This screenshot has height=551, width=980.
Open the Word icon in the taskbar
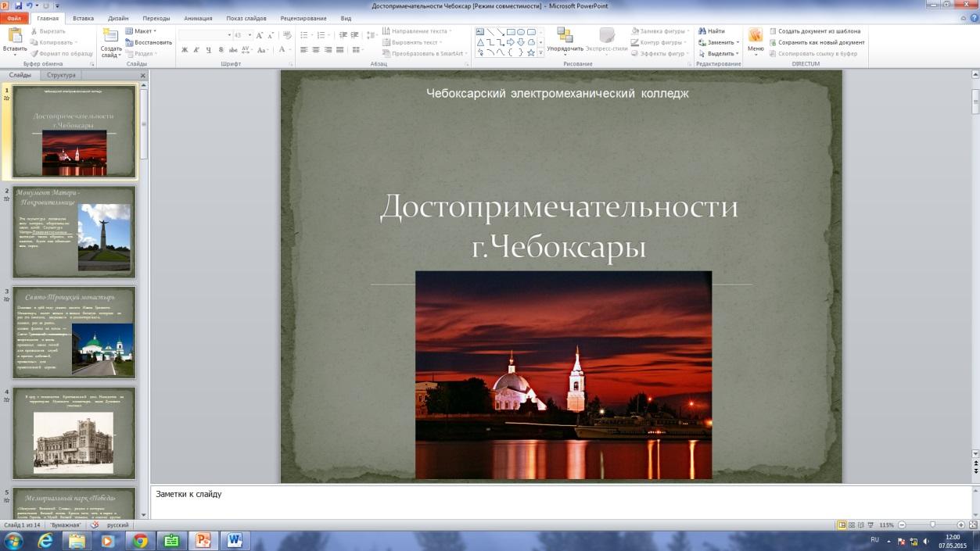pos(234,540)
